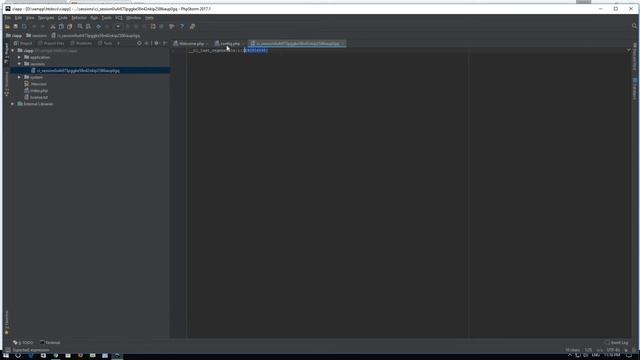
Task: Click the Save All toolbar icon
Action: point(16,27)
